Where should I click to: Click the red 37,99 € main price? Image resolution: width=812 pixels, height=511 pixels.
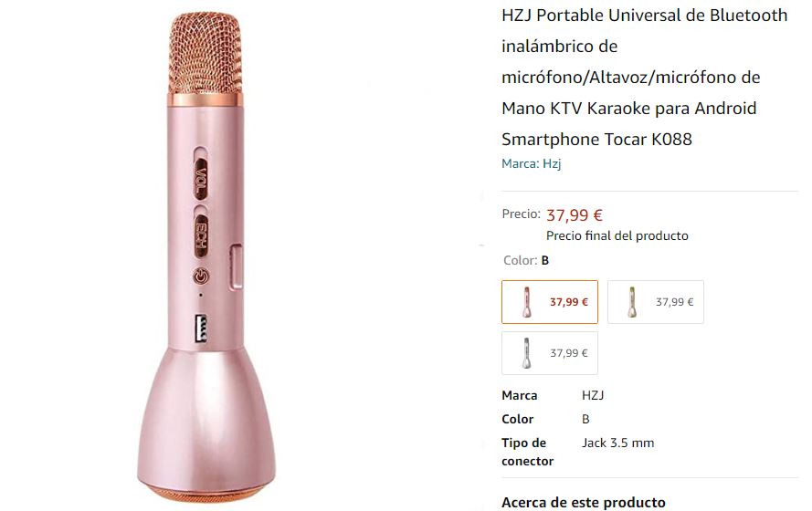[x=575, y=215]
